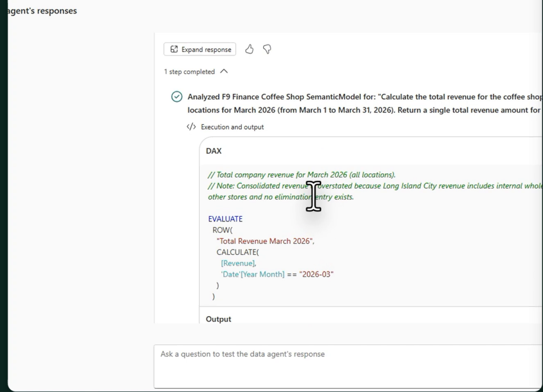Click the green step-completed checkmark icon

pos(177,97)
